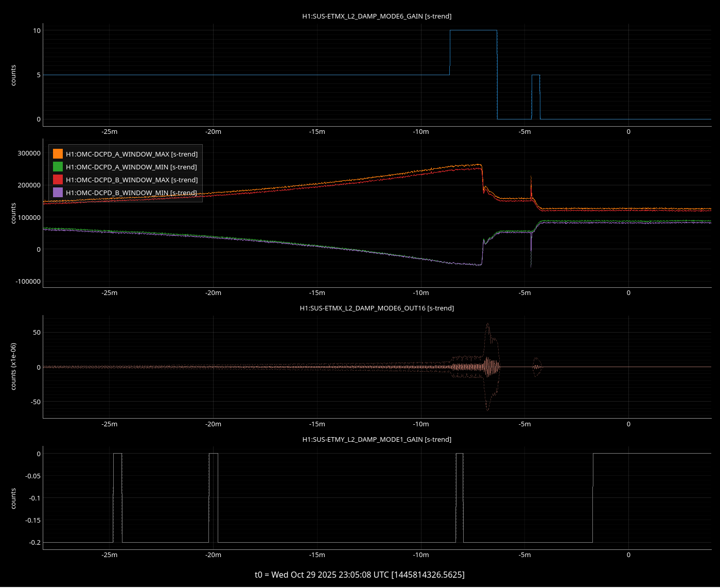Toggle the H1:OMC-DCPD_B_WINDOW_MAX legend text
This screenshot has width=720, height=588.
pyautogui.click(x=131, y=180)
